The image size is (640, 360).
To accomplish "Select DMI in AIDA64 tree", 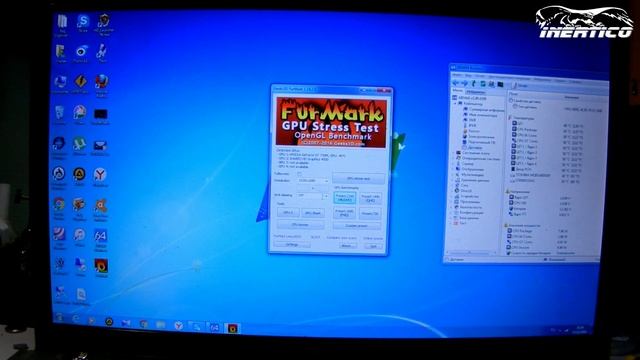I will tap(470, 120).
